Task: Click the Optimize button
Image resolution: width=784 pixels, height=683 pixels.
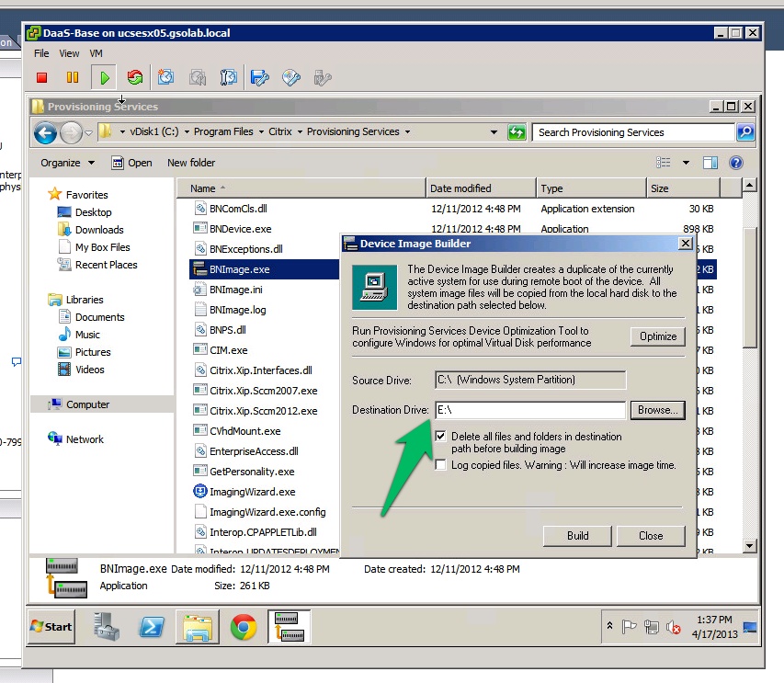Action: point(657,336)
